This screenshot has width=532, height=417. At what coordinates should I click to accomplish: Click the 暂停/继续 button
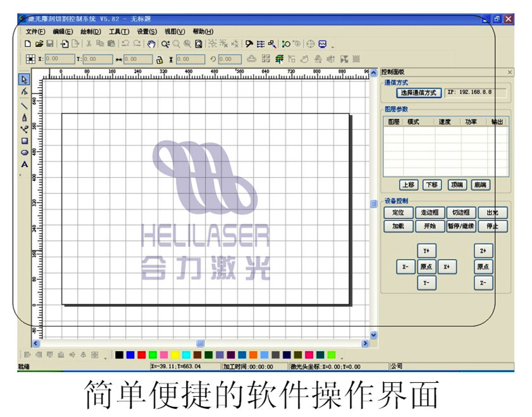point(461,226)
